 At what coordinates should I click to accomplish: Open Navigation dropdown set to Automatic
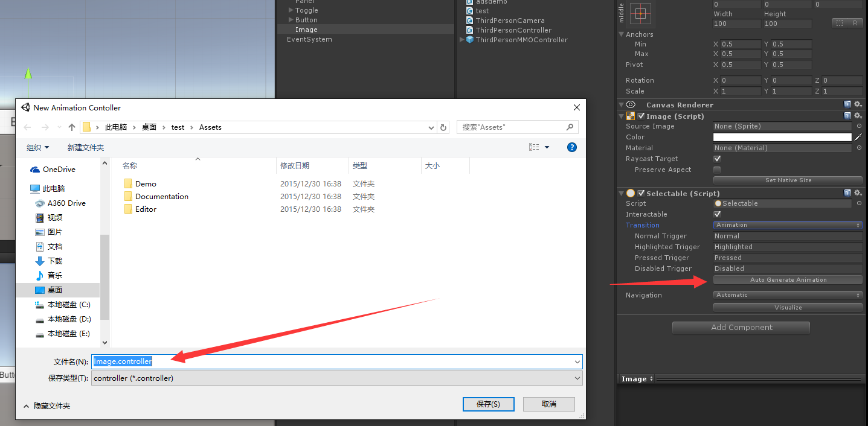pyautogui.click(x=787, y=295)
